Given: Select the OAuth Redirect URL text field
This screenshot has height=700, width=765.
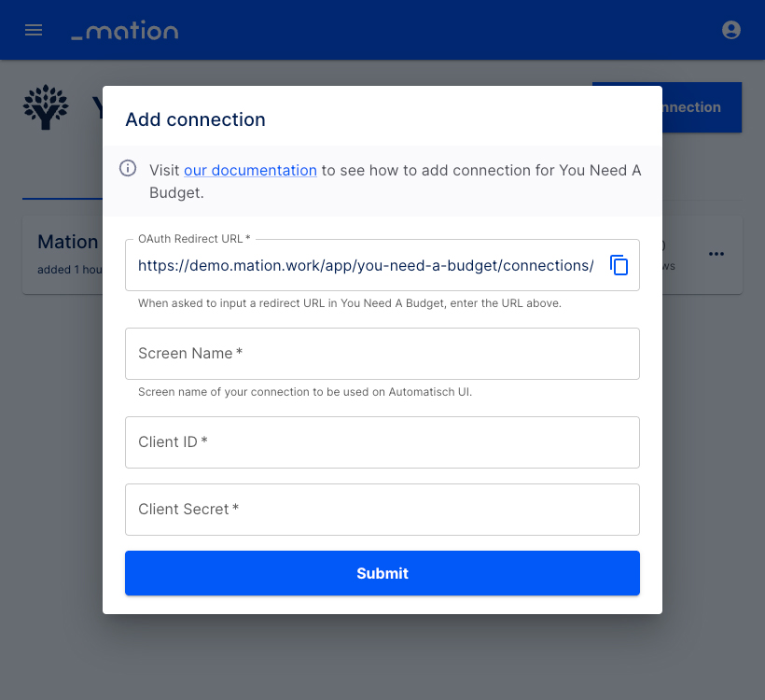Looking at the screenshot, I should click(x=366, y=266).
